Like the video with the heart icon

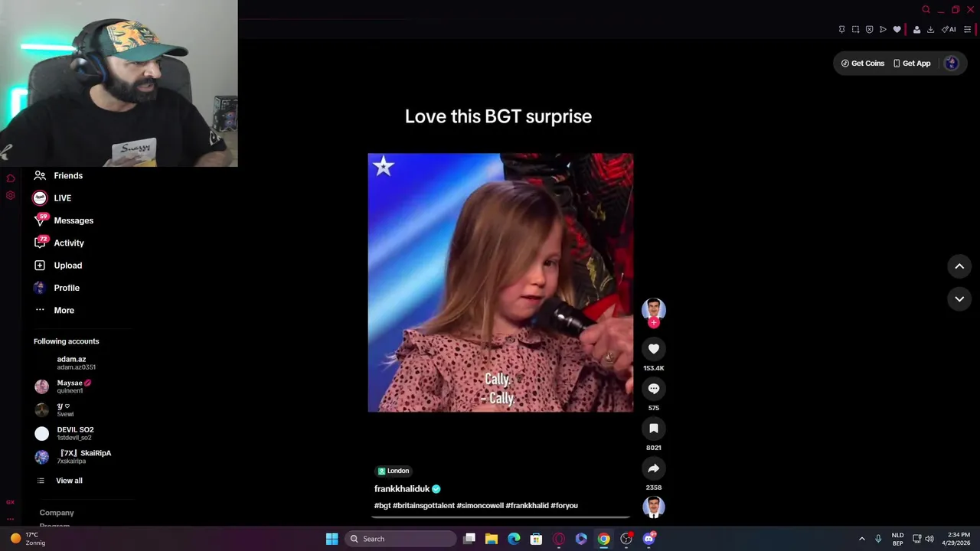(654, 349)
